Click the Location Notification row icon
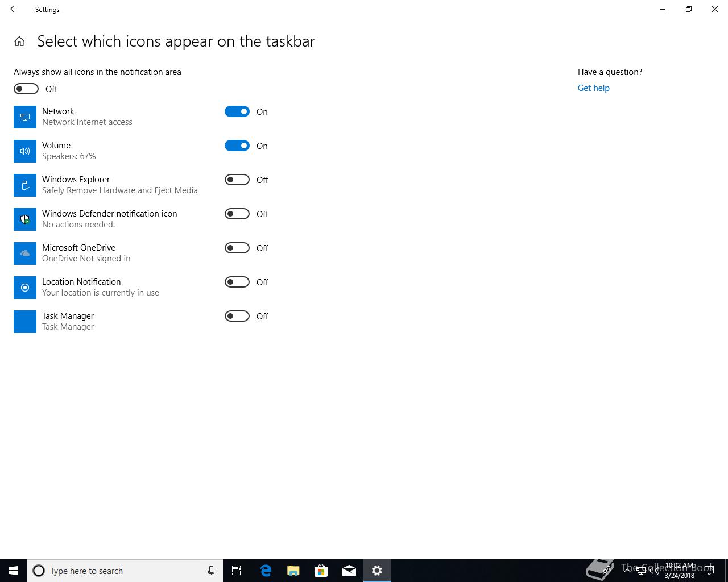 pos(25,288)
